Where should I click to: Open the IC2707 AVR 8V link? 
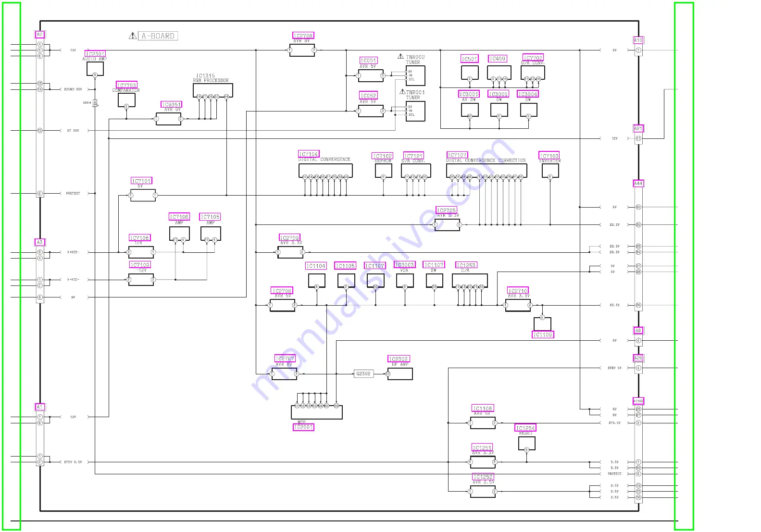(x=285, y=359)
